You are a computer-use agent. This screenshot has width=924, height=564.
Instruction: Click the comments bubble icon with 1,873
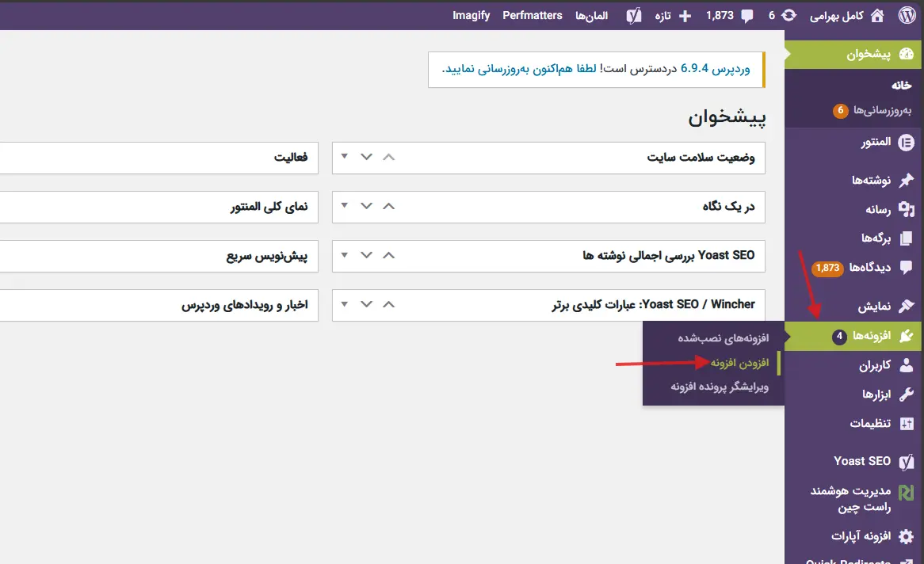tap(746, 17)
